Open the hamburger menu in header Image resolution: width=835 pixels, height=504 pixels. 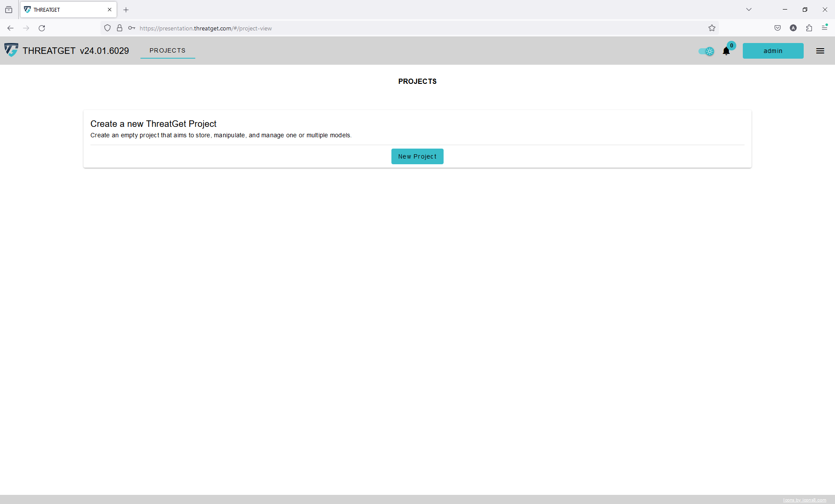pyautogui.click(x=820, y=51)
